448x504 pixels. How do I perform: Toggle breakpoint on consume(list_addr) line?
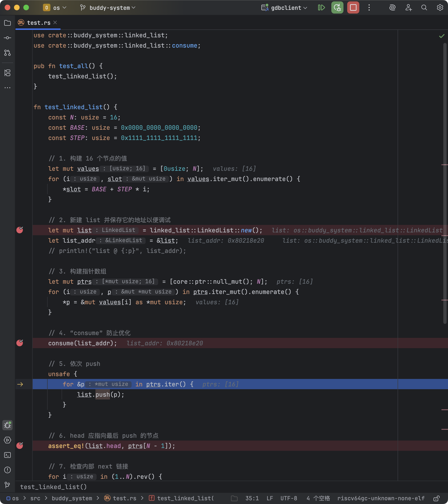tap(20, 343)
